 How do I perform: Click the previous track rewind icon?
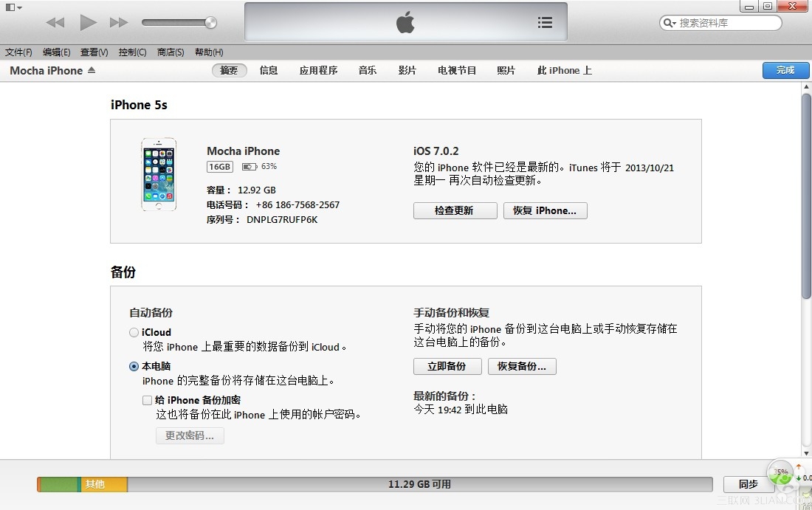(55, 22)
